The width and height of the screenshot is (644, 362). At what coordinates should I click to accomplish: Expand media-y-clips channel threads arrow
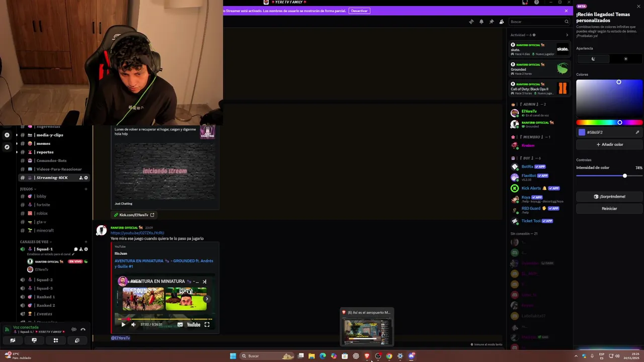pyautogui.click(x=17, y=135)
